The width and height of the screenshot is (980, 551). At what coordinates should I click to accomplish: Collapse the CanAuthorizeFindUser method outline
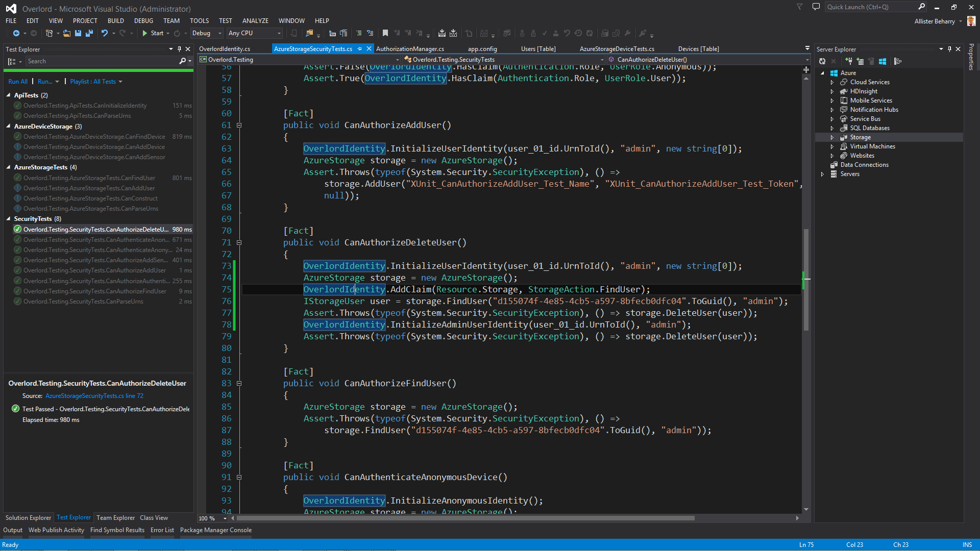coord(239,384)
